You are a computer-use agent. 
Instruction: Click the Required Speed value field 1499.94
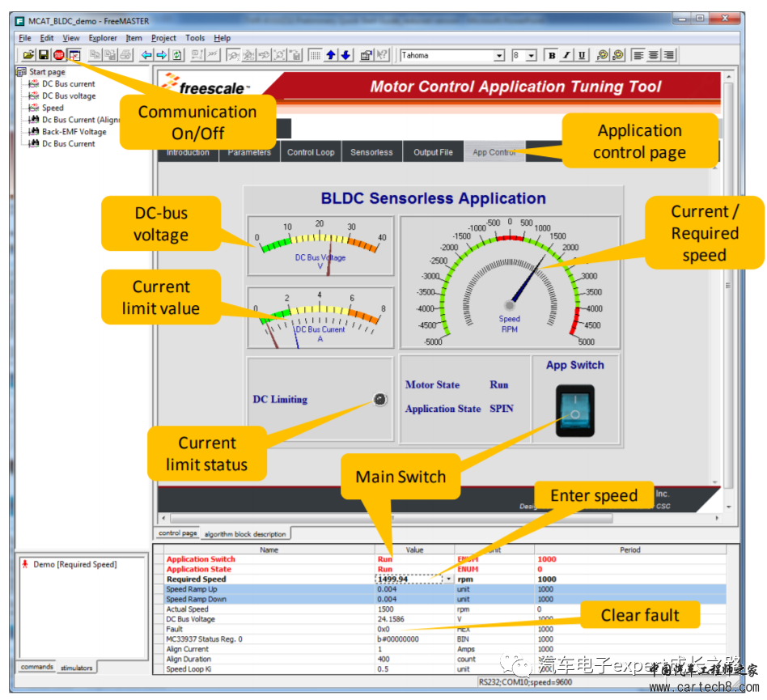410,579
